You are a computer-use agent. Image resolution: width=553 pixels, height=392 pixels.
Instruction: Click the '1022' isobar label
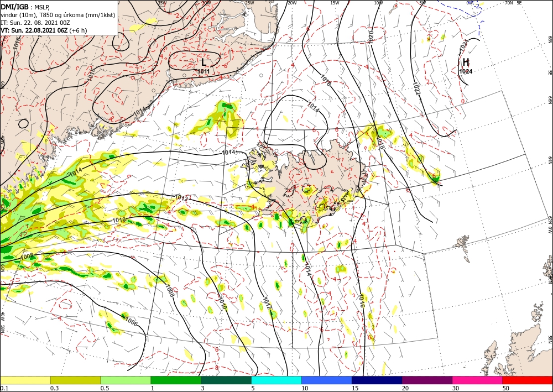[416, 88]
